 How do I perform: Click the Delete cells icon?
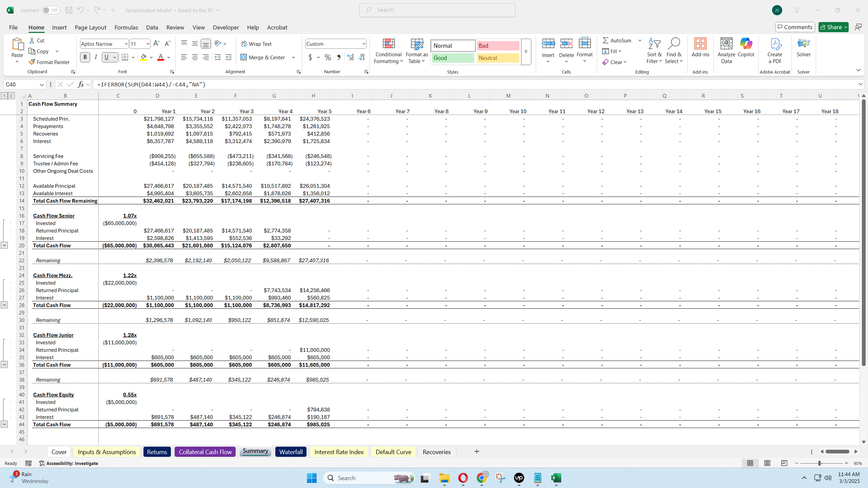click(x=566, y=44)
